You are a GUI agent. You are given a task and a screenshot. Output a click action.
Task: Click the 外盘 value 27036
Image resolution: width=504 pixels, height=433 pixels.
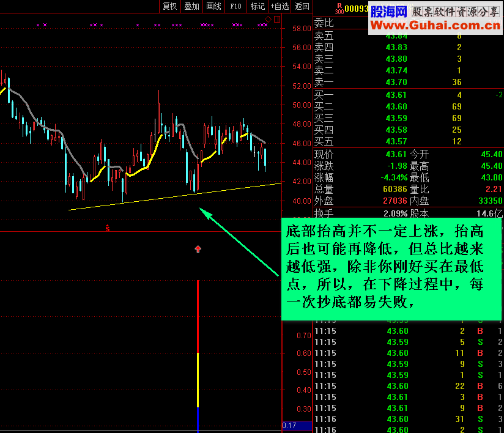pyautogui.click(x=395, y=201)
